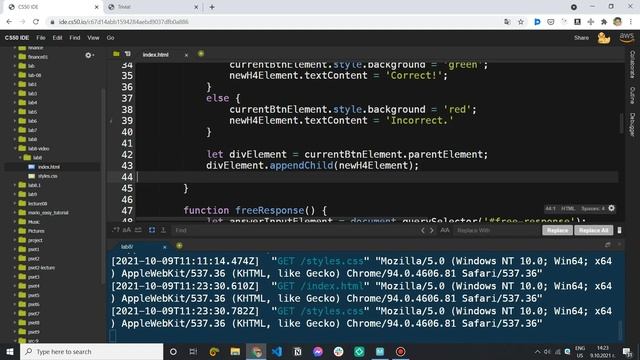Viewport: 640px width, 360px height.
Task: Open the HTML language selector in the status bar
Action: [568, 209]
